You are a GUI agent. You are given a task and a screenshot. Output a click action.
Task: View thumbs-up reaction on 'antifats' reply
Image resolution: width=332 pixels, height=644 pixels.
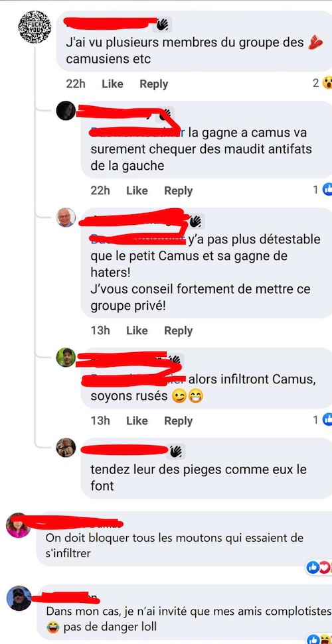coord(327,189)
